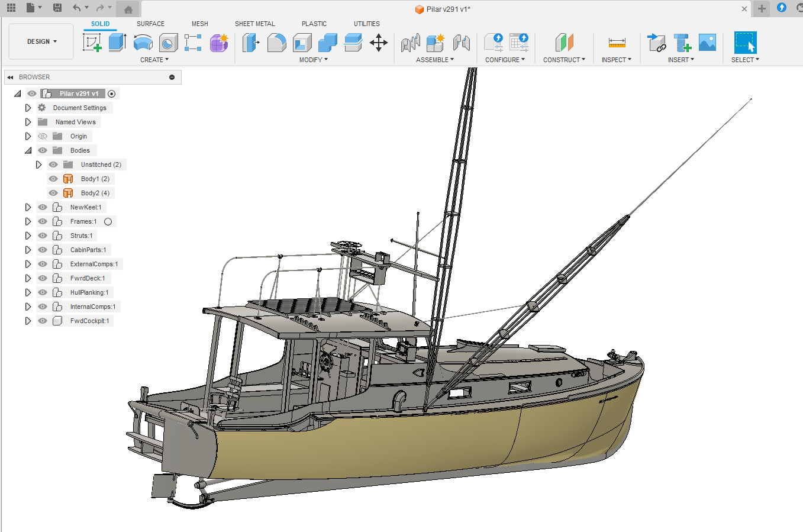The width and height of the screenshot is (803, 532).
Task: Open the CREATE dropdown menu
Action: [x=154, y=60]
